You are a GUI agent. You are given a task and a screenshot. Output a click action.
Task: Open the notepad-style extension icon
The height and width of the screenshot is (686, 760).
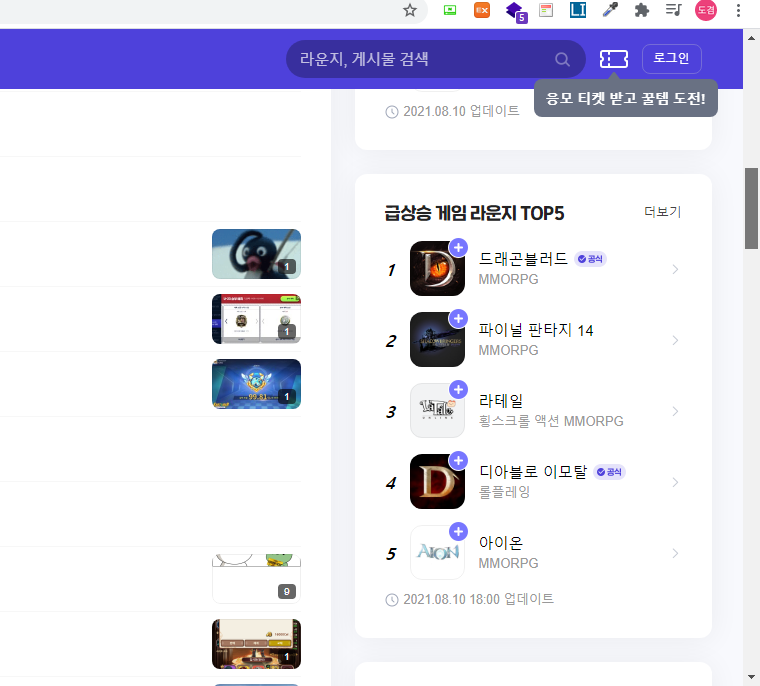[546, 10]
